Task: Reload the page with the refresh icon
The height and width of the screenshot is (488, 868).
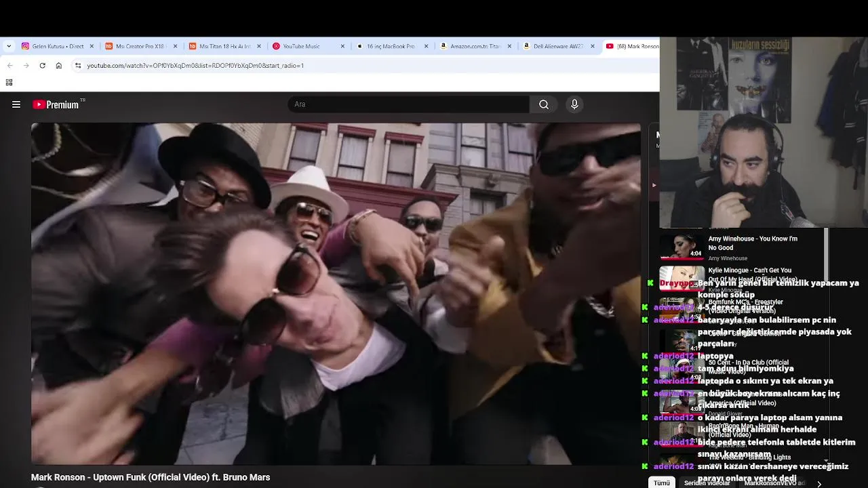Action: [x=42, y=66]
